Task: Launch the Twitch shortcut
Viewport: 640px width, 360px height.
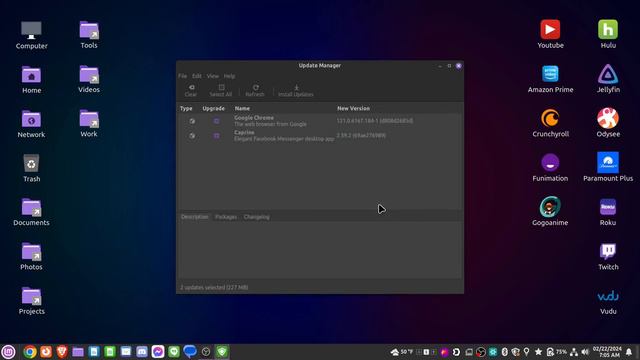Action: [x=608, y=257]
